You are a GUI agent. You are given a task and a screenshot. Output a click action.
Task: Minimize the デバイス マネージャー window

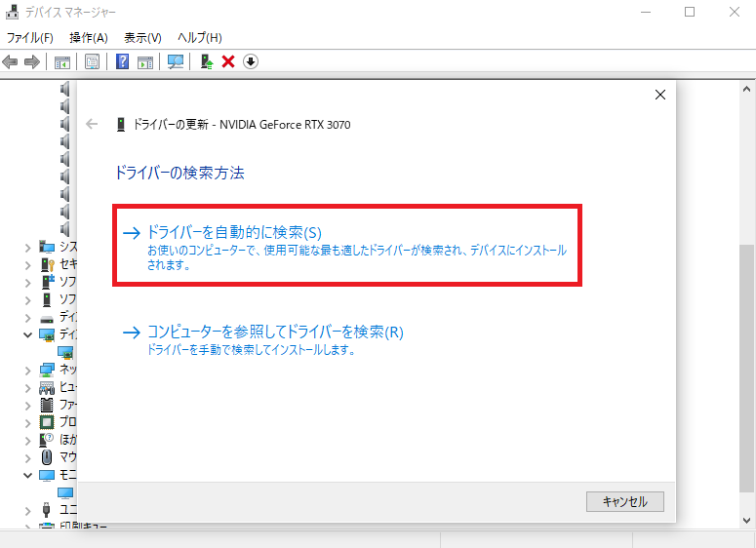(646, 12)
